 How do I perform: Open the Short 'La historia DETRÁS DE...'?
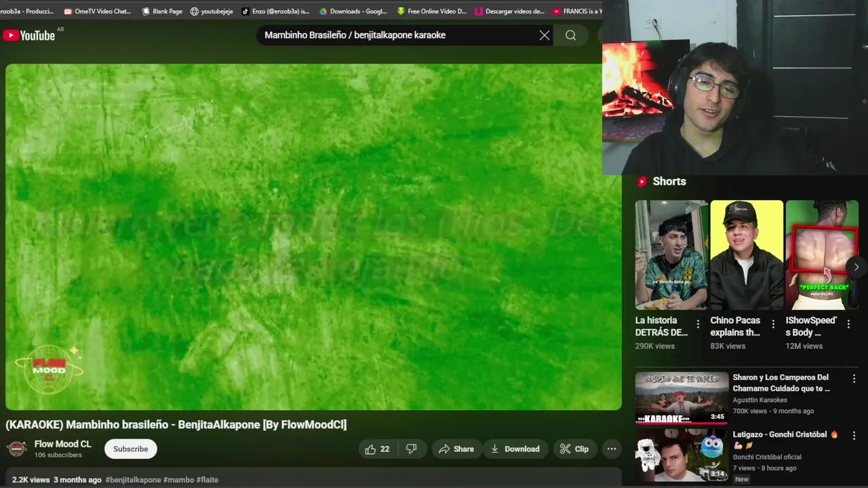(x=671, y=255)
